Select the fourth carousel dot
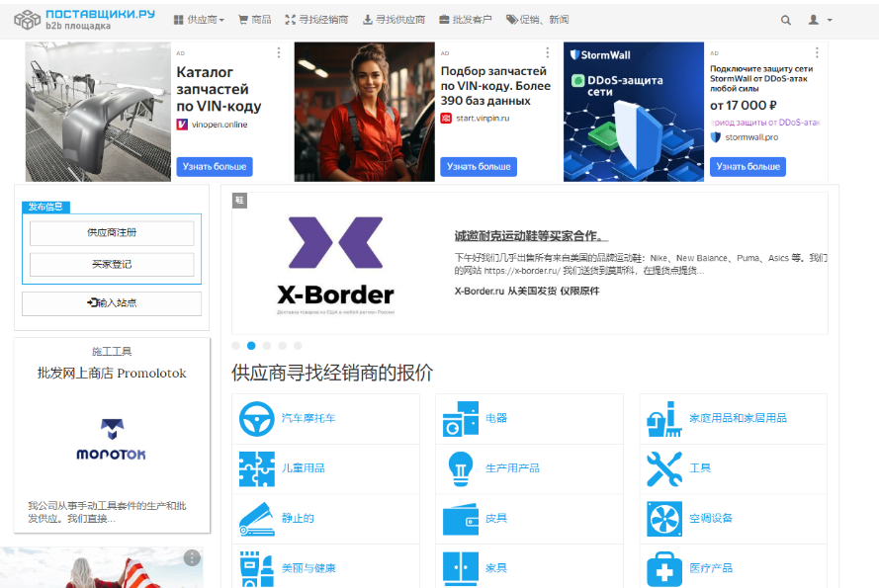The width and height of the screenshot is (879, 588). pos(282,346)
